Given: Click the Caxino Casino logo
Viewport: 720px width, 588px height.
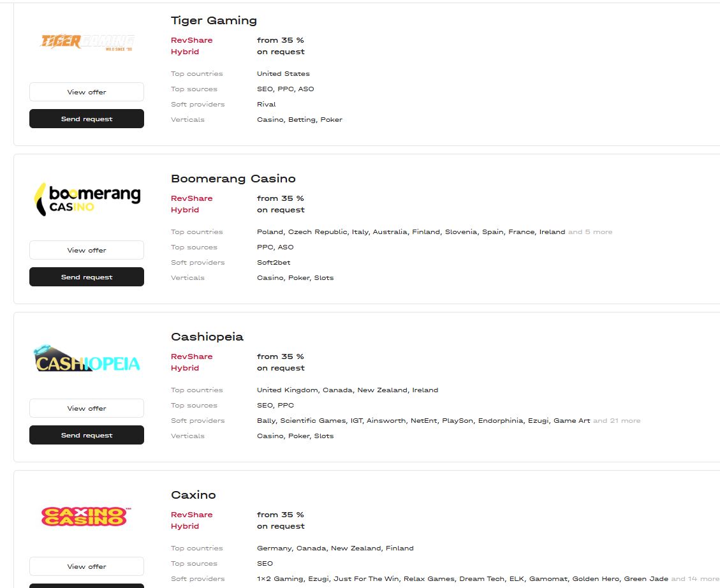Looking at the screenshot, I should point(86,517).
